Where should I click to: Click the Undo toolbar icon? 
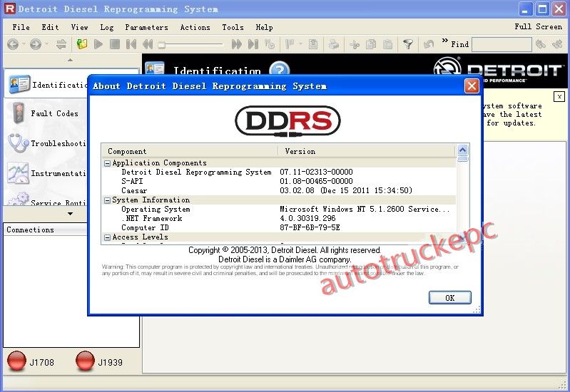(x=429, y=44)
